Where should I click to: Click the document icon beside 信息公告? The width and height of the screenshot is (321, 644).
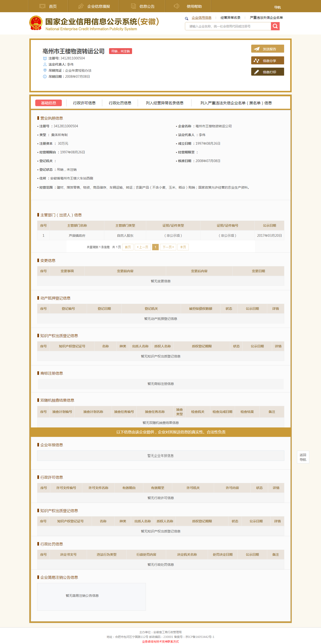134,6
